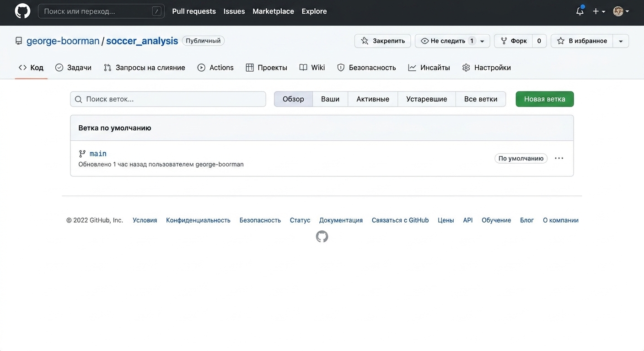Open the Код tab
Screen dimensions: 644x351
[31, 68]
